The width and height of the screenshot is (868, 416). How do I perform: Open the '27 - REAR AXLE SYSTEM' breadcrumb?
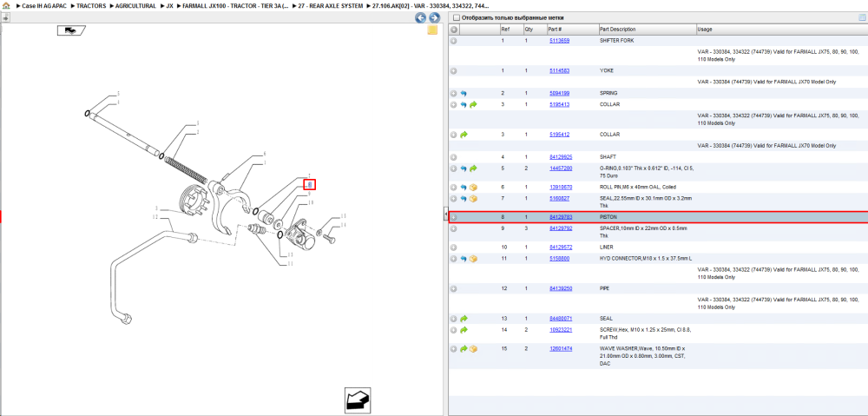tap(331, 5)
